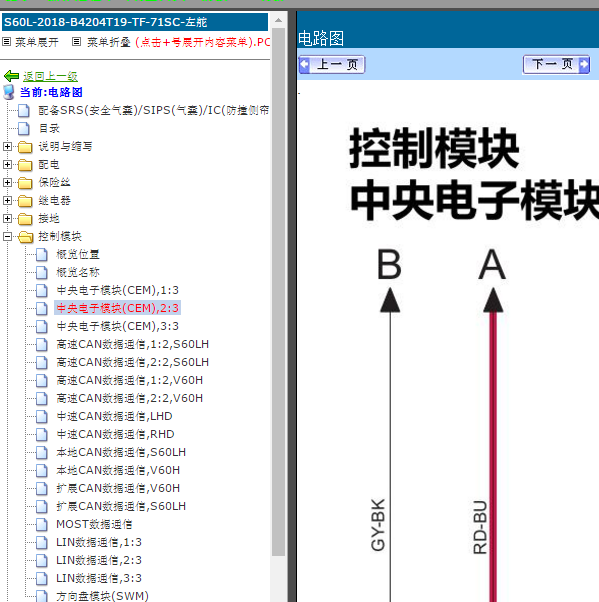The image size is (599, 602).
Task: Click the page icon beside 配备SRS(安全气囊)
Action: pos(24,111)
